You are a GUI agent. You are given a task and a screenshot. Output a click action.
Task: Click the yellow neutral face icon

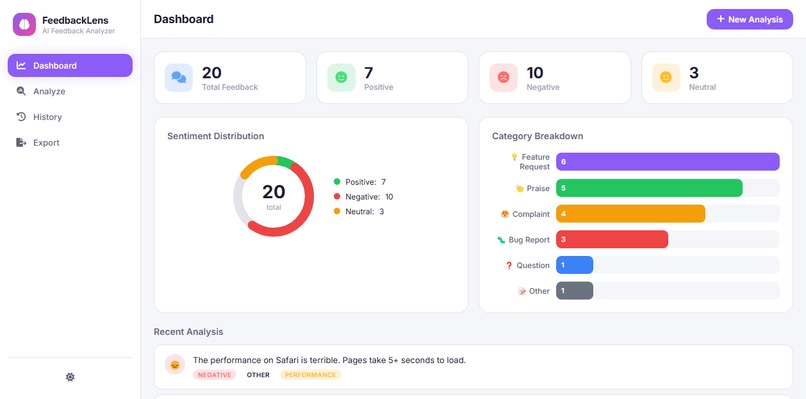coord(666,78)
